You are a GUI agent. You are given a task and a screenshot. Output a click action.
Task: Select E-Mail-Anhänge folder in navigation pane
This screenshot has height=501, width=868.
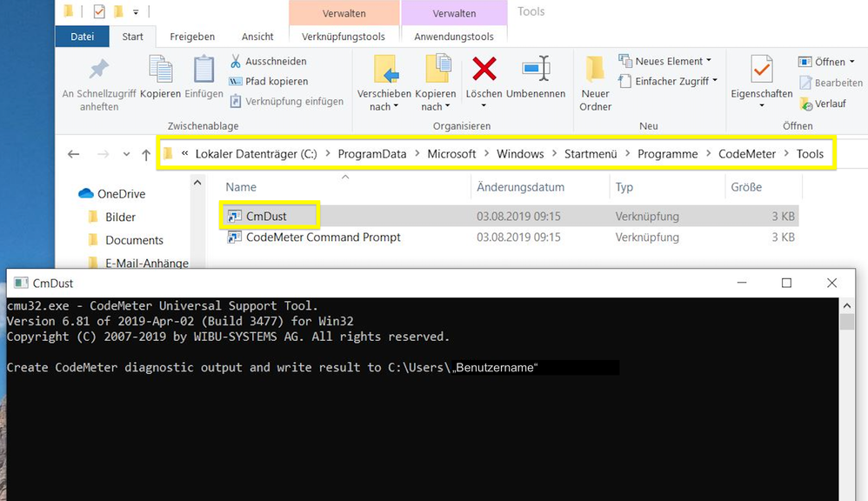138,263
